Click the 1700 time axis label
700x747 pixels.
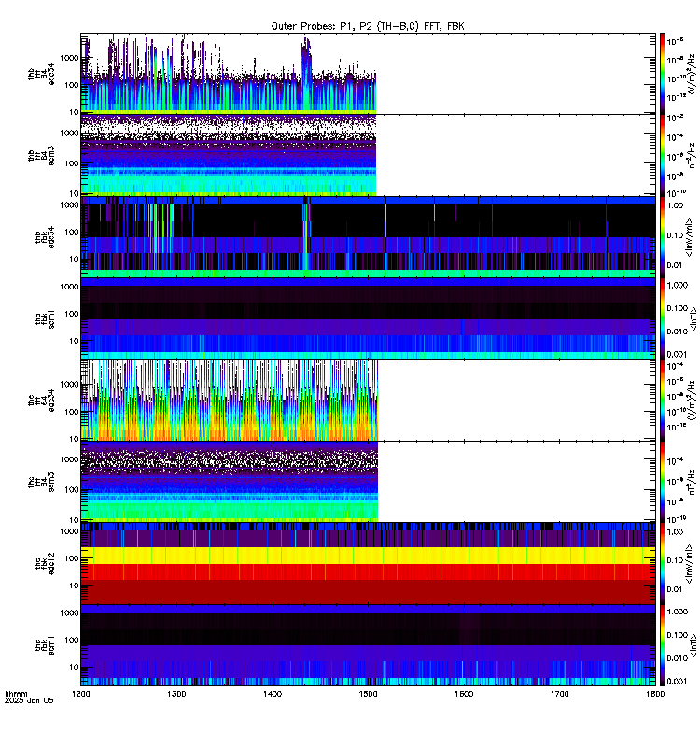pos(560,694)
